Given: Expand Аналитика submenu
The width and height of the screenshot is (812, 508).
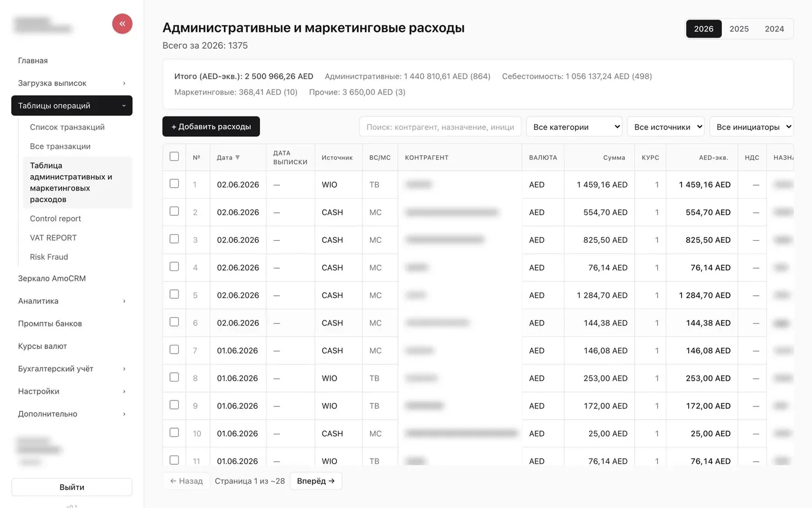Looking at the screenshot, I should pos(72,301).
